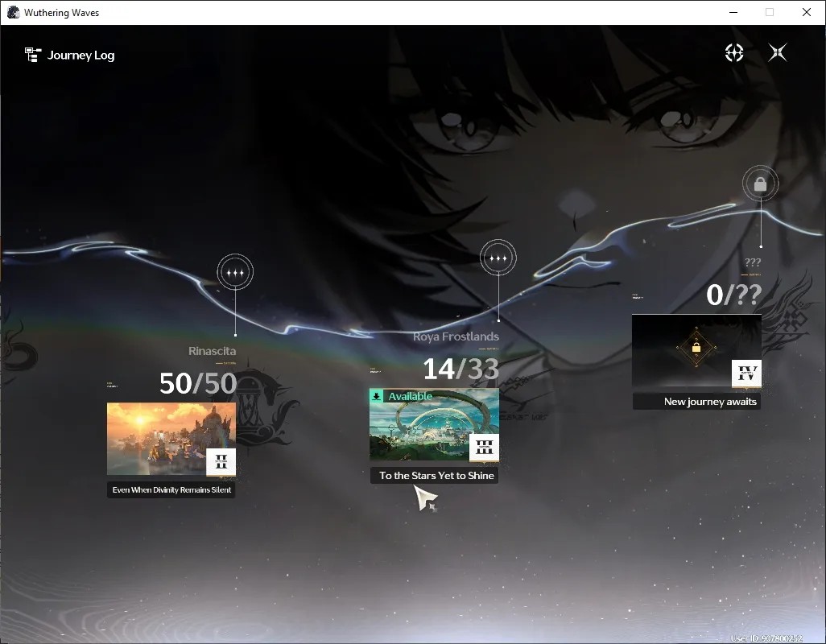Click the Wuthering Waves title bar app icon
Viewport: 826px width, 644px height.
pyautogui.click(x=13, y=12)
